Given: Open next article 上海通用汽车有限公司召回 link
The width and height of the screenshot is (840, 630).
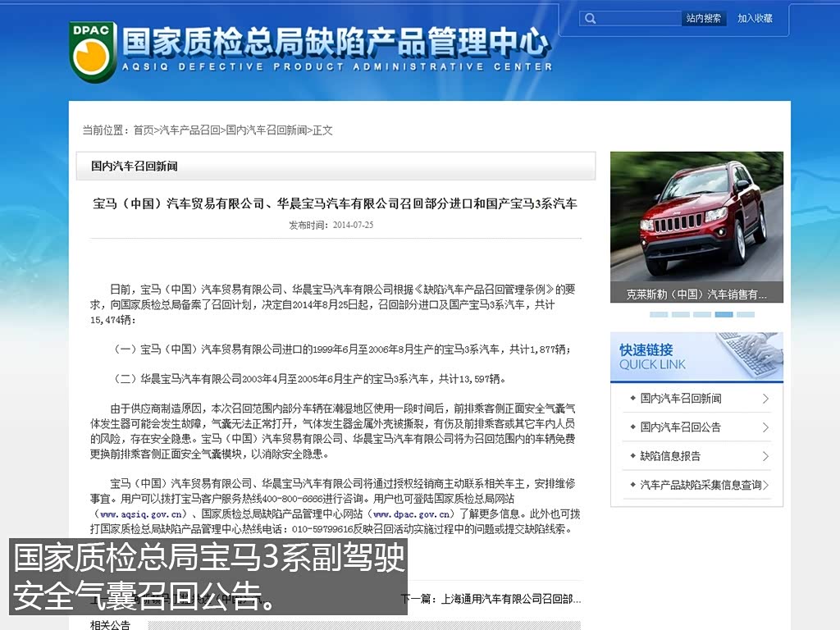Looking at the screenshot, I should pyautogui.click(x=510, y=599).
